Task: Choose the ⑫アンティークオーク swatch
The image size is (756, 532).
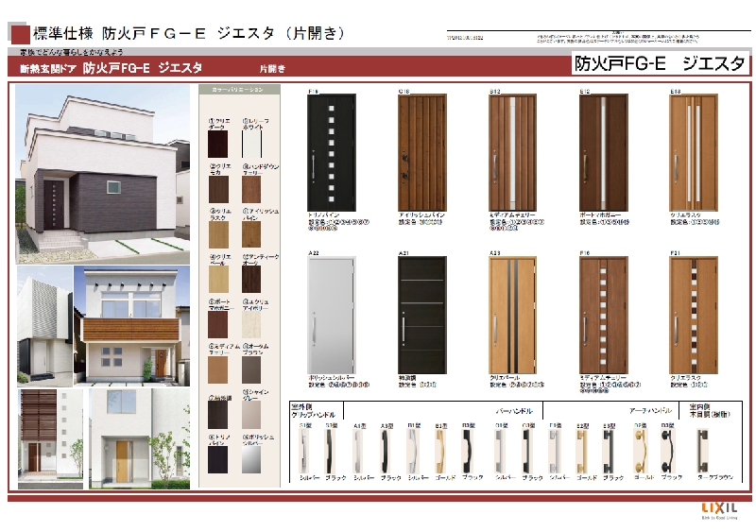Action: tap(251, 279)
